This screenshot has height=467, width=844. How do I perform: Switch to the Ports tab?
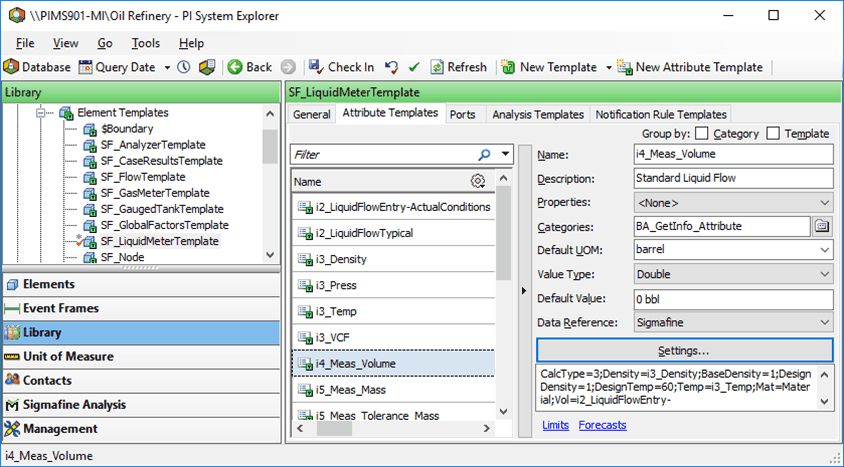[x=462, y=115]
